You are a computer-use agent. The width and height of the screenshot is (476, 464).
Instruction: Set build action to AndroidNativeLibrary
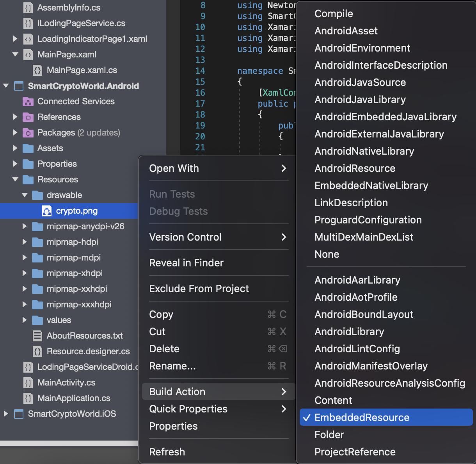click(x=386, y=151)
